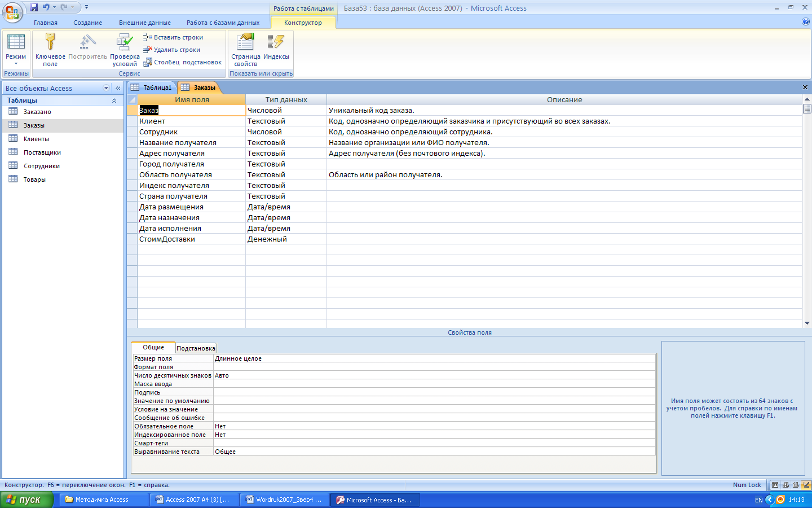The height and width of the screenshot is (508, 812).
Task: Customize the quick access toolbar dropdown
Action: (86, 7)
